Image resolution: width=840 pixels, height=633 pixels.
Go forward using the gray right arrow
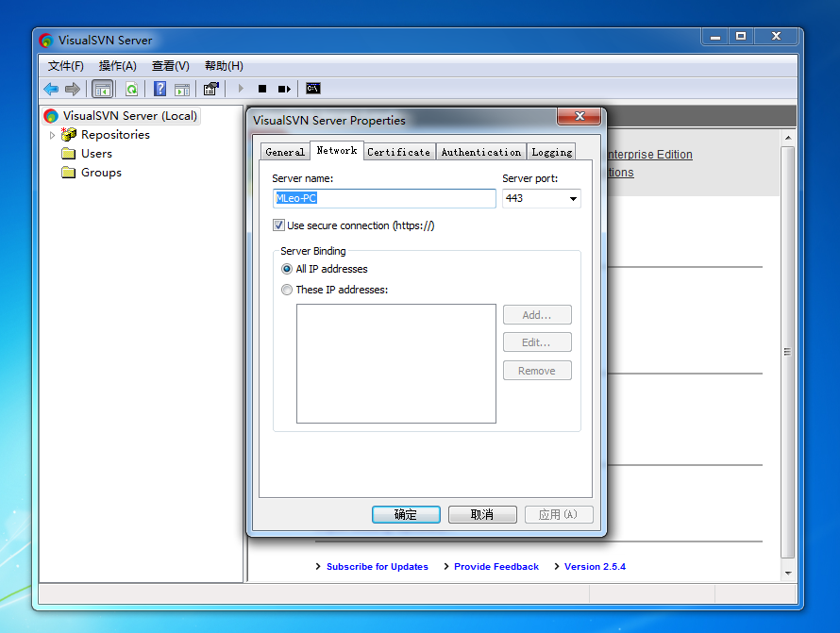click(x=73, y=89)
